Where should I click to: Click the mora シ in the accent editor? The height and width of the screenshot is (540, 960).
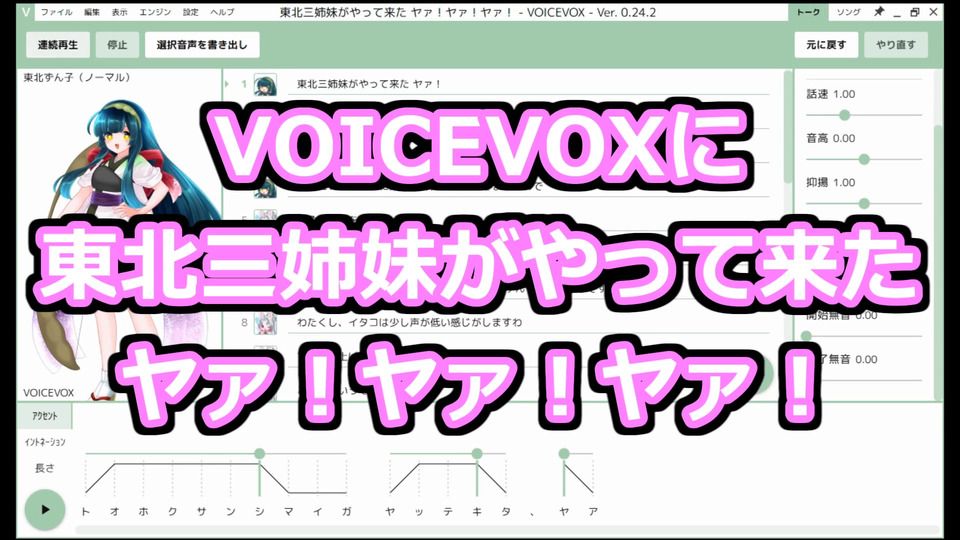pyautogui.click(x=260, y=511)
